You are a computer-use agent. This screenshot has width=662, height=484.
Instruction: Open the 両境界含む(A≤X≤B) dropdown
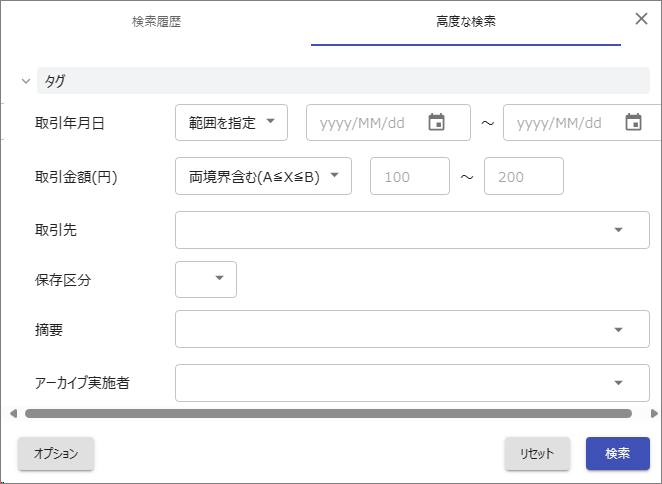click(263, 177)
